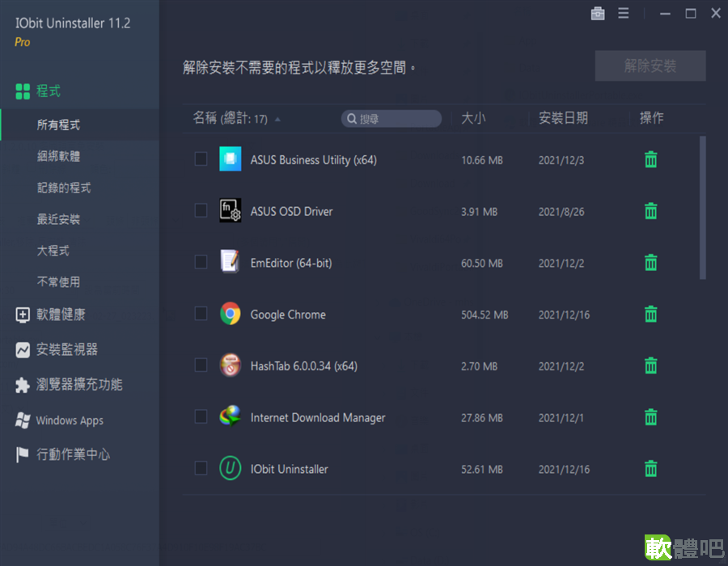Uninstall EmEditor via its trash icon

coord(650,263)
